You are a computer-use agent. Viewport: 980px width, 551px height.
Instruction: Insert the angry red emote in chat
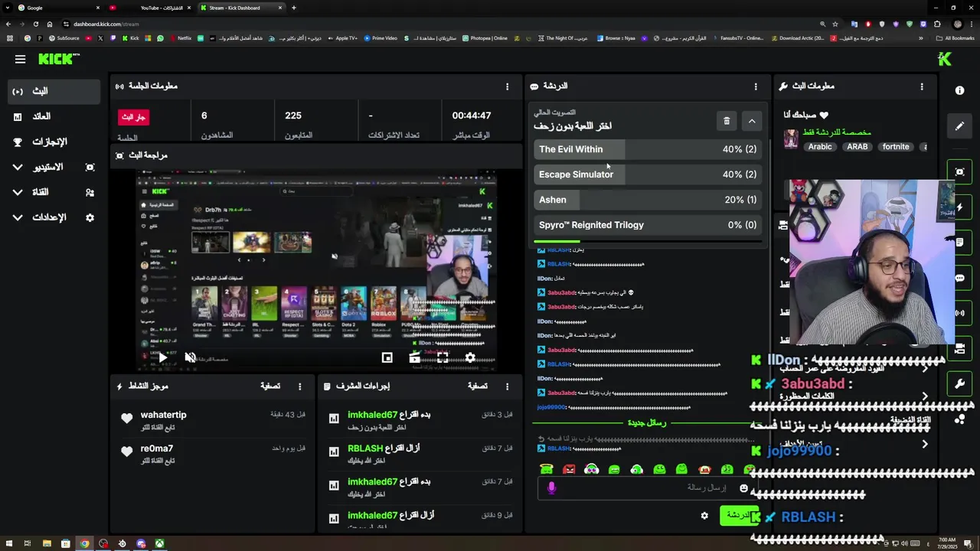[x=569, y=469]
